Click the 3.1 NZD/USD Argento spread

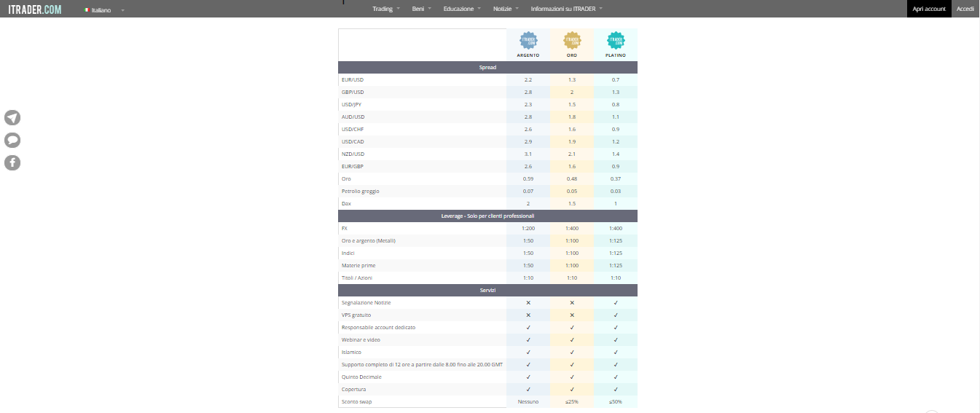click(528, 154)
